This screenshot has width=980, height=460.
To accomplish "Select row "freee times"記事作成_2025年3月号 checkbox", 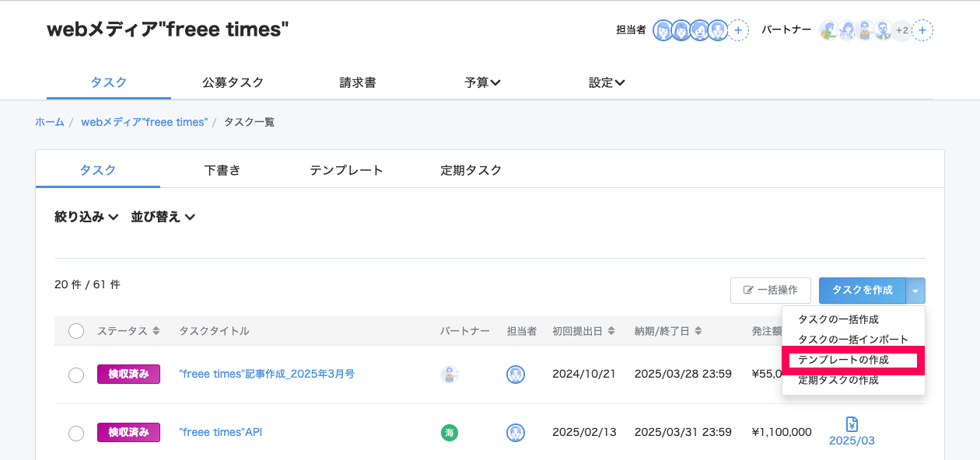I will pos(76,375).
